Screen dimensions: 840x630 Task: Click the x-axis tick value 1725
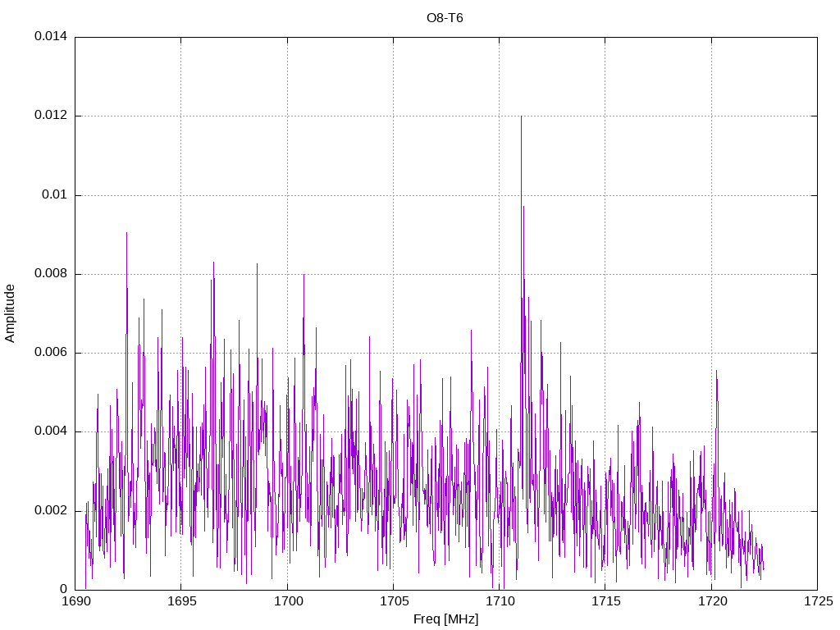pyautogui.click(x=819, y=601)
